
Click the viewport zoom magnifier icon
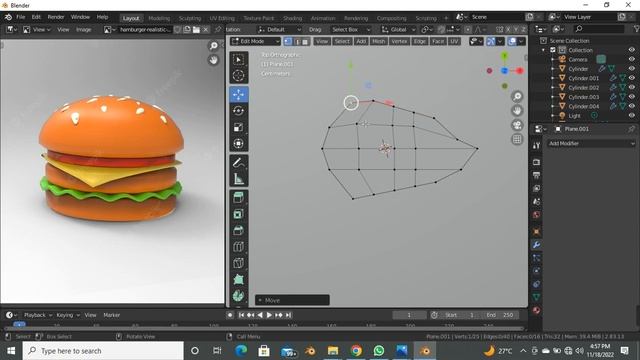(517, 96)
